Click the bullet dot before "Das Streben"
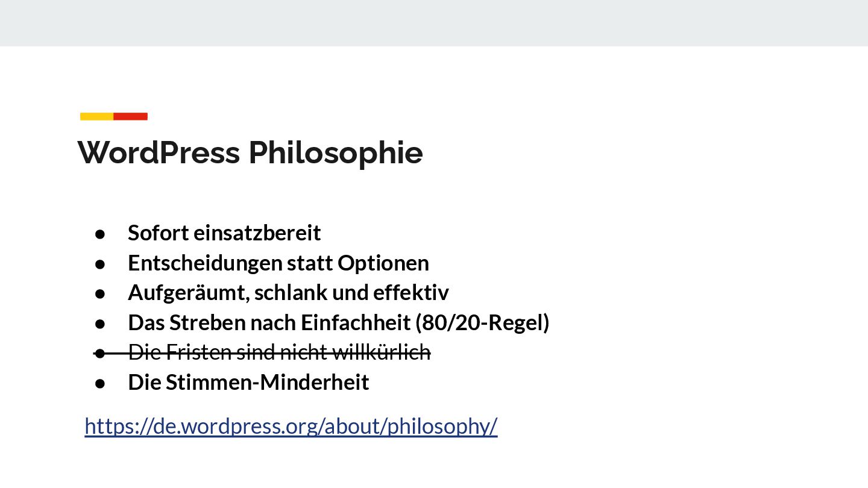The width and height of the screenshot is (868, 488). [101, 324]
